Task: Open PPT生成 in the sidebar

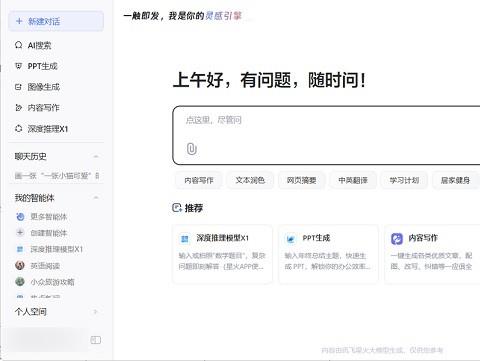Action: 42,66
